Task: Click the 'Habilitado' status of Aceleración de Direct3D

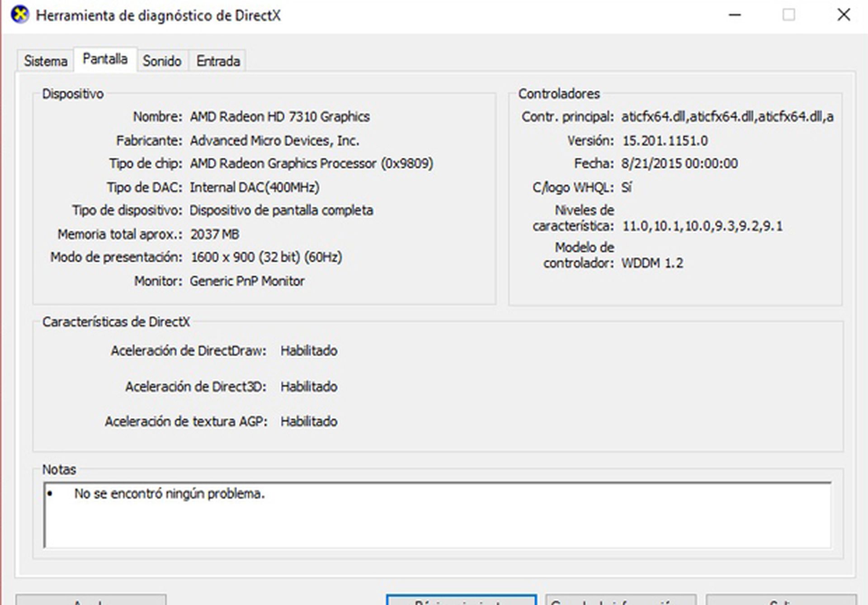Action: [309, 387]
